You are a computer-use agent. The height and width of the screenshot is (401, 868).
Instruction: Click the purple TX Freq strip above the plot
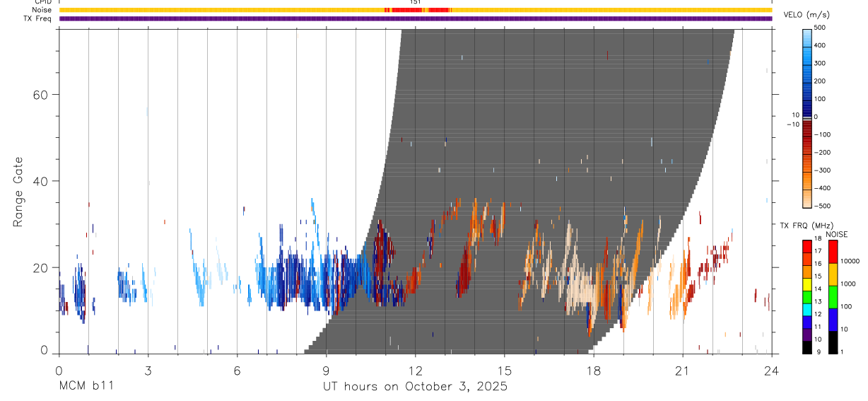(416, 18)
